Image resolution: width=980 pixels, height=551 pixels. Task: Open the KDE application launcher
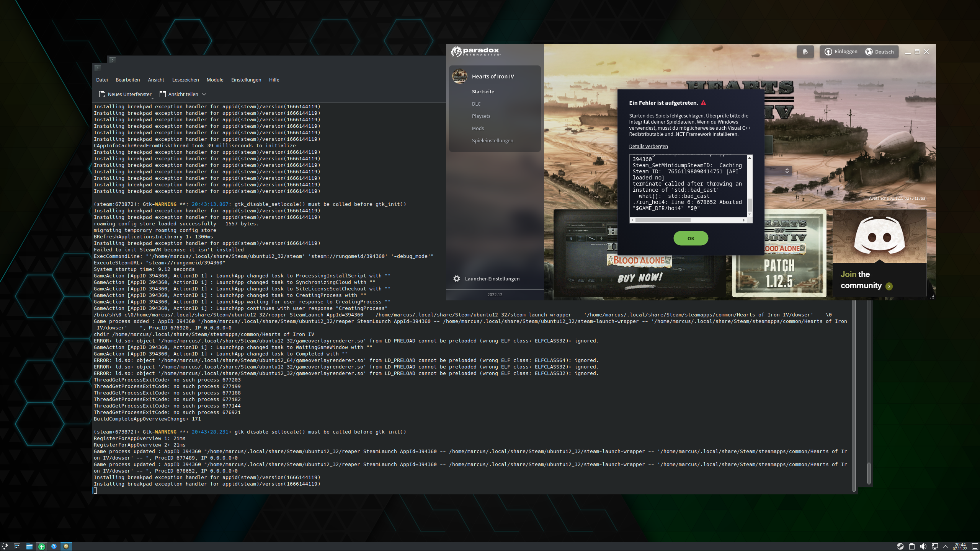point(5,546)
